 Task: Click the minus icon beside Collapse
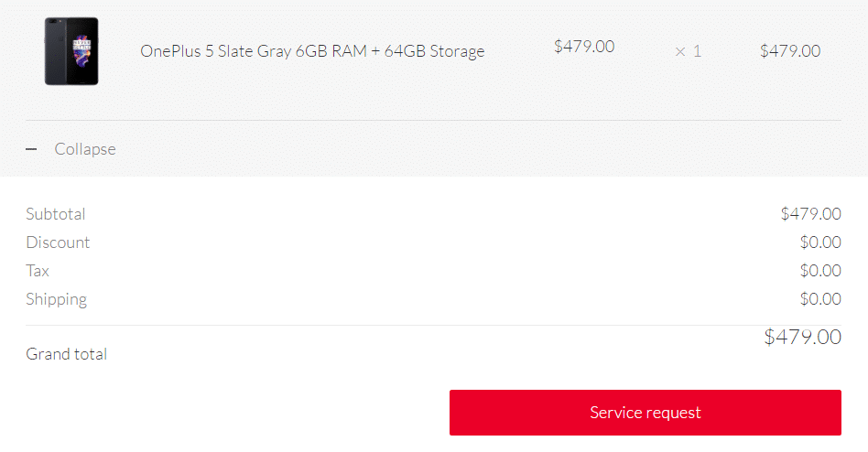(31, 149)
